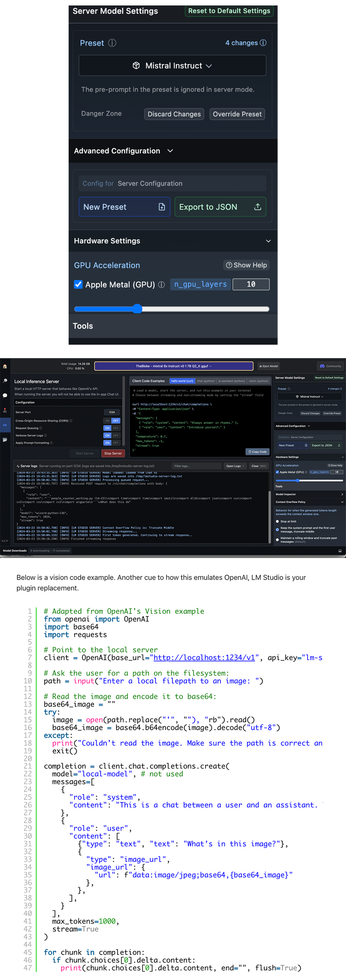Switch to the 'vision (python)' tab
Screen dimensions: 346x980
259,381
